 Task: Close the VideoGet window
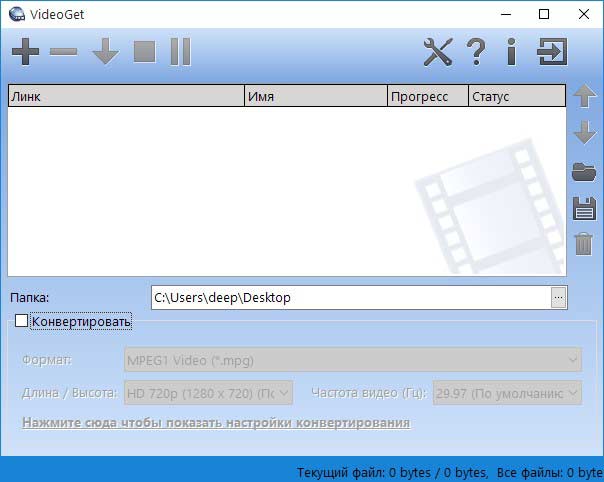coord(584,14)
